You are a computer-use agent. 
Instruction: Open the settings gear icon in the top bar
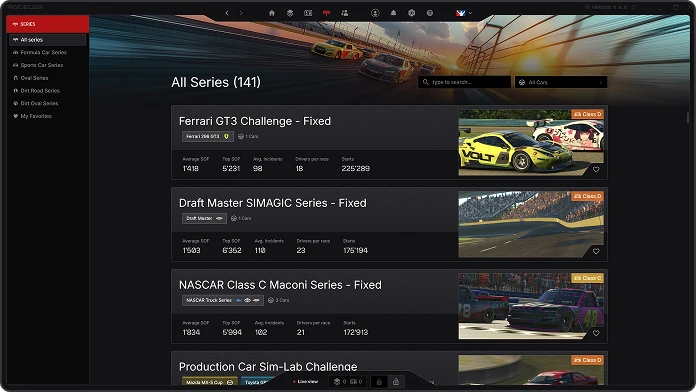tap(411, 13)
